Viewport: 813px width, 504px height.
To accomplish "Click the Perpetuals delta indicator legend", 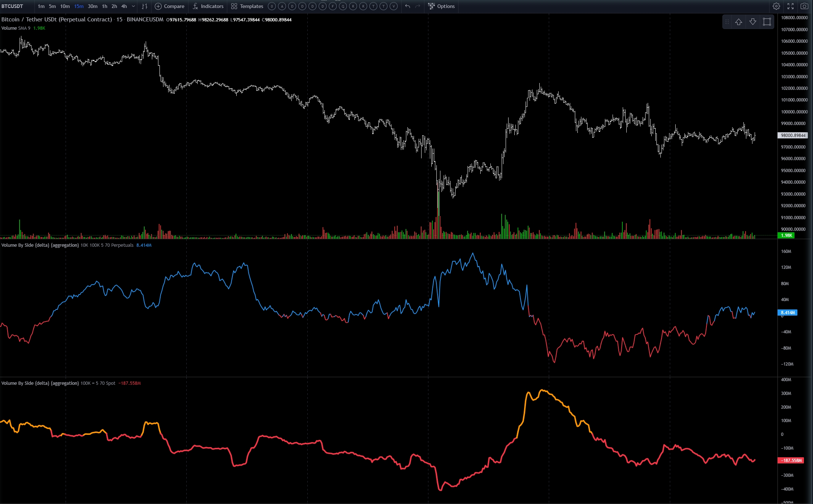I will (40, 245).
